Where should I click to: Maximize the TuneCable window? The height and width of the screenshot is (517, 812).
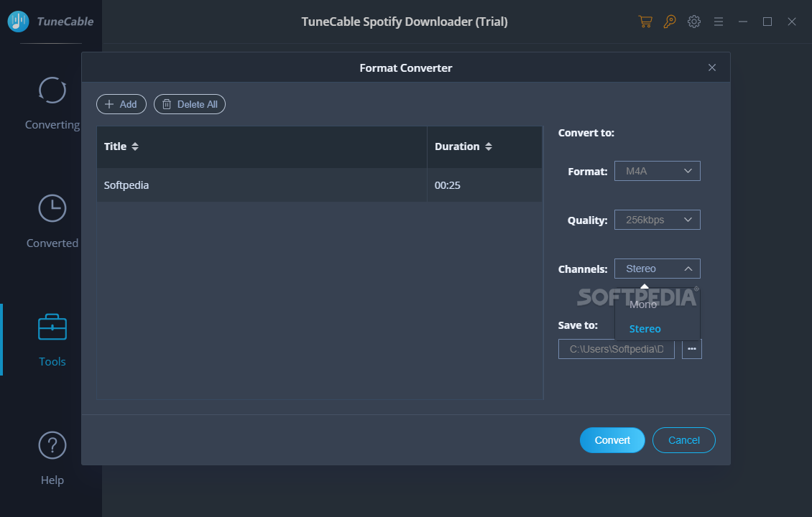(767, 22)
